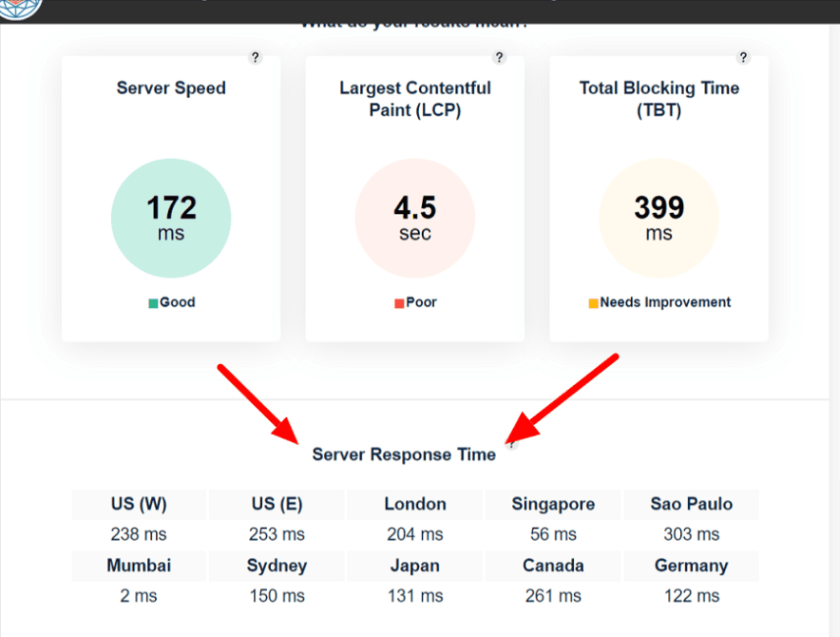The image size is (840, 637).
Task: Click the help icon above Server Speed
Action: pos(255,58)
